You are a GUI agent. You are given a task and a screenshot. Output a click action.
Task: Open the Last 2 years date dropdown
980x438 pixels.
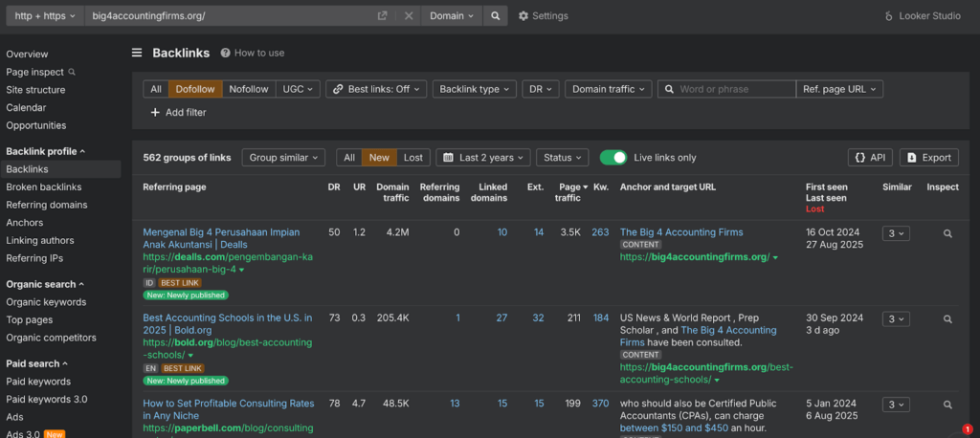point(481,157)
